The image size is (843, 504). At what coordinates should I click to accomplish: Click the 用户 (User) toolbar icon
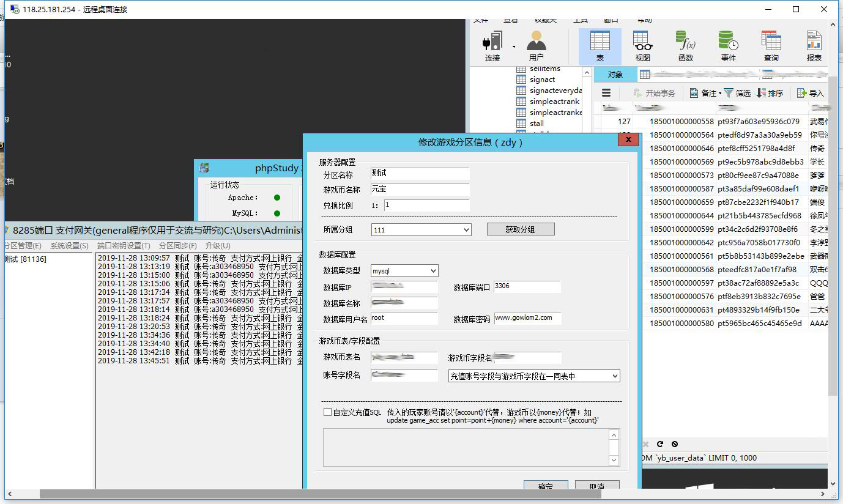tap(536, 46)
